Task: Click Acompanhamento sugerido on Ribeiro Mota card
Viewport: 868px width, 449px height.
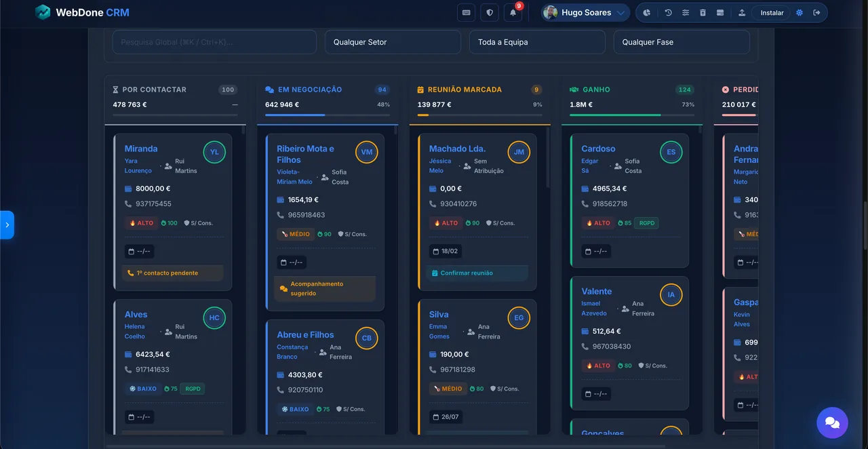Action: pos(325,289)
